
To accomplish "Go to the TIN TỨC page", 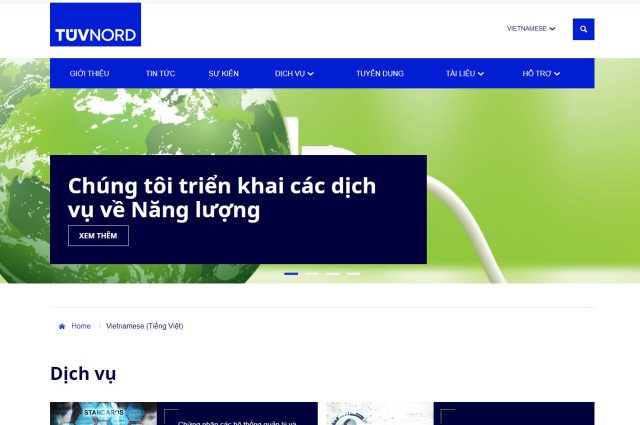I will [160, 73].
